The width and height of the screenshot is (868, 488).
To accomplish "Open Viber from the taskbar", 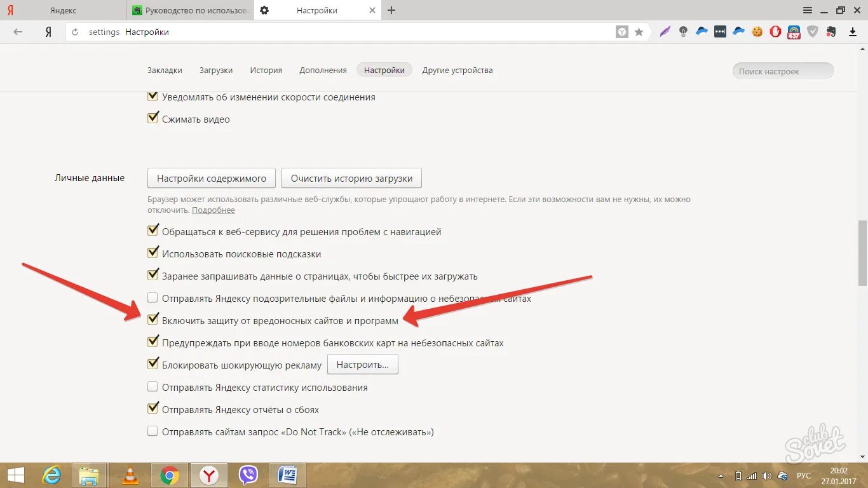I will (248, 475).
